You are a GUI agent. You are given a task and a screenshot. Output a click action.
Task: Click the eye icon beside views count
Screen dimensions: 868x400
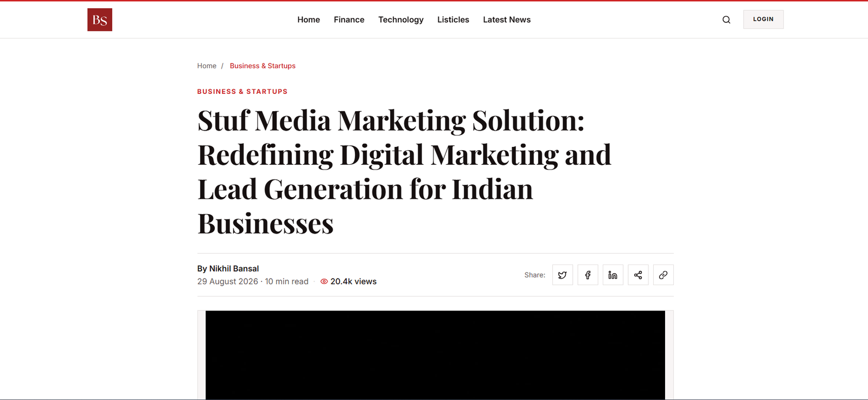tap(324, 281)
